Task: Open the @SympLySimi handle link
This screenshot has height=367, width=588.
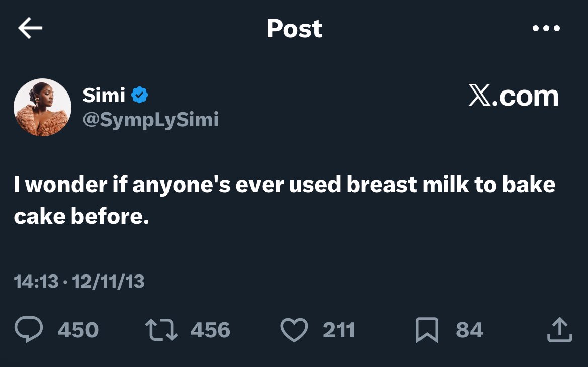Action: pos(150,120)
